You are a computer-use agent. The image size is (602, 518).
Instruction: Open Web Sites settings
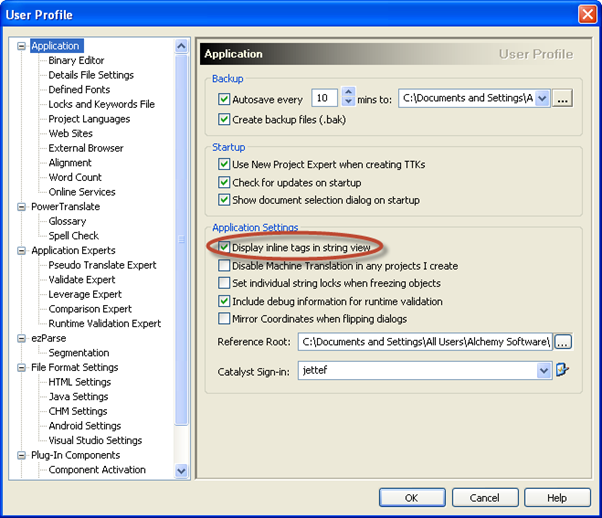coord(71,134)
